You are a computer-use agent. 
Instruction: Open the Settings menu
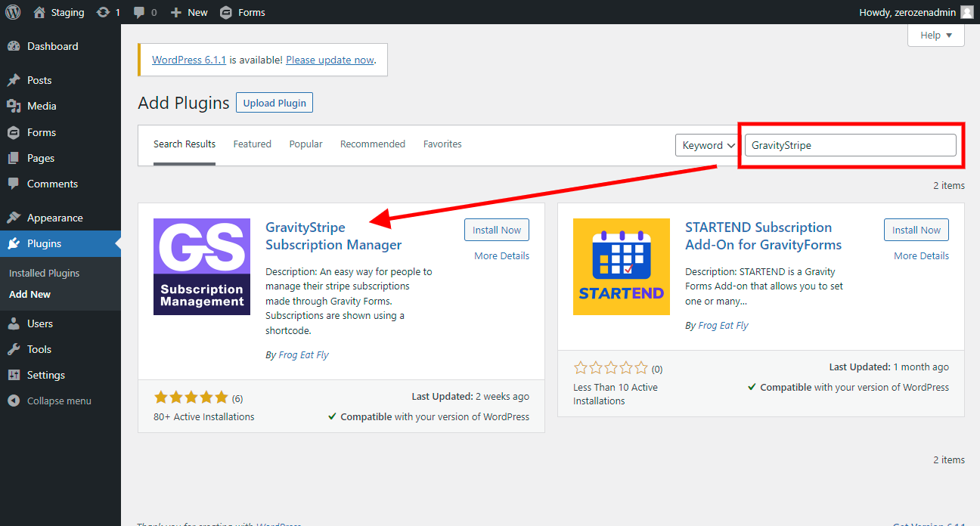(60, 375)
